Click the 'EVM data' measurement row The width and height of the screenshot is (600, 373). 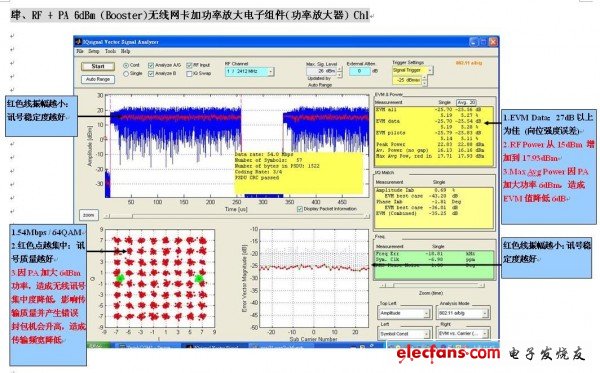pos(429,121)
